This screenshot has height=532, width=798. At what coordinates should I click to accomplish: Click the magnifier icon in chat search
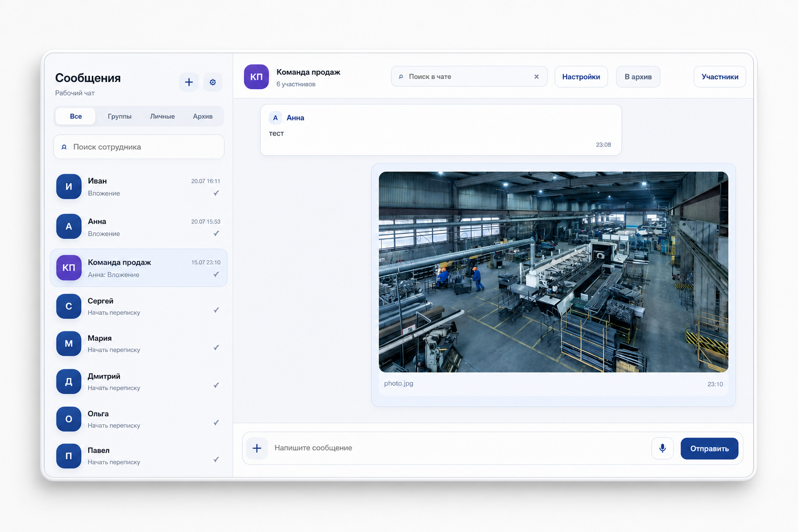[x=401, y=77]
